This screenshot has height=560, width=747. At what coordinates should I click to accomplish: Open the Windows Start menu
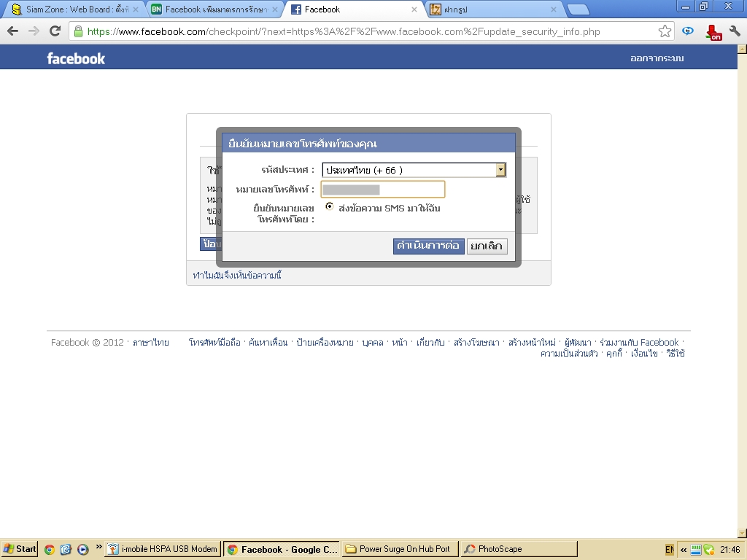coord(19,549)
